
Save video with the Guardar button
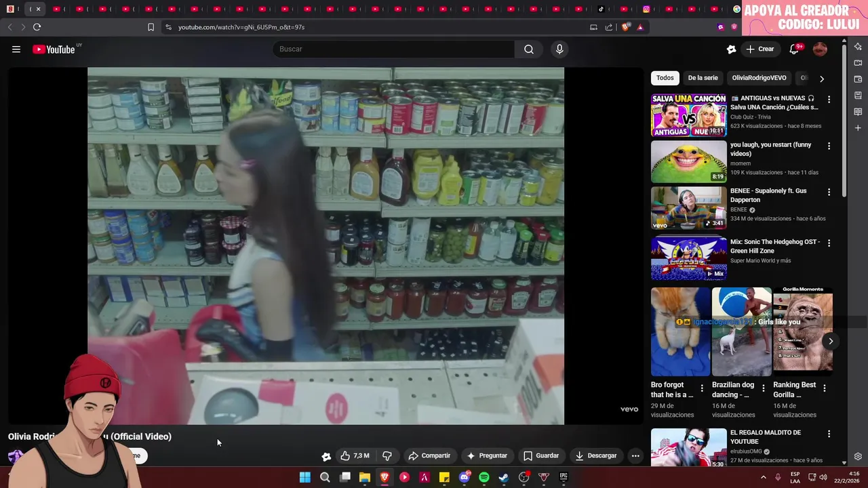coord(541,455)
